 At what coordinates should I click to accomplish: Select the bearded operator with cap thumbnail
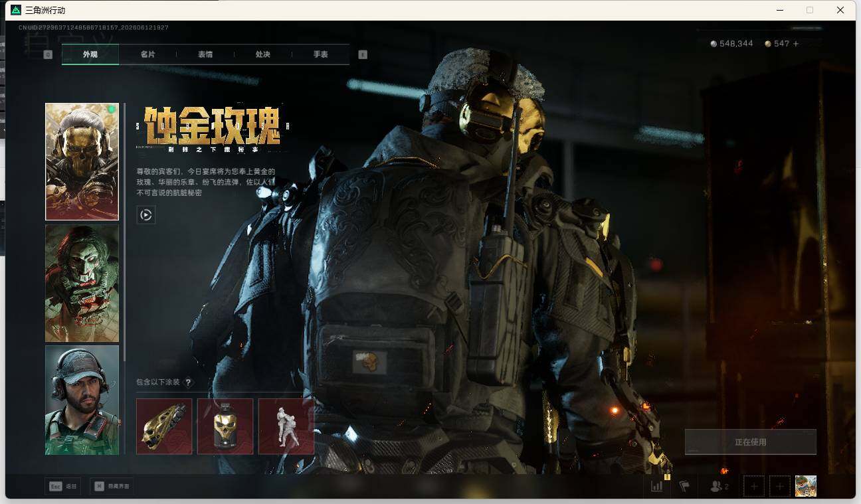[x=82, y=400]
